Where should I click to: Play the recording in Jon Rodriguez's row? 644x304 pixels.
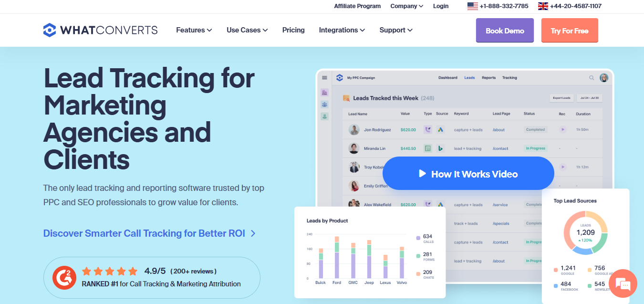click(563, 129)
